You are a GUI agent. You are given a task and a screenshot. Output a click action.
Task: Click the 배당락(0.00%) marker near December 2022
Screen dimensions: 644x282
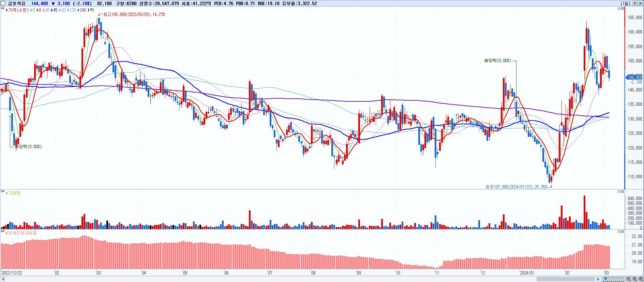[28, 147]
